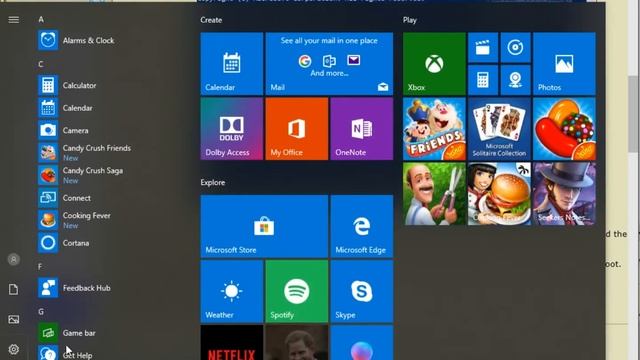Click the Create group header
The width and height of the screenshot is (640, 360).
point(211,20)
